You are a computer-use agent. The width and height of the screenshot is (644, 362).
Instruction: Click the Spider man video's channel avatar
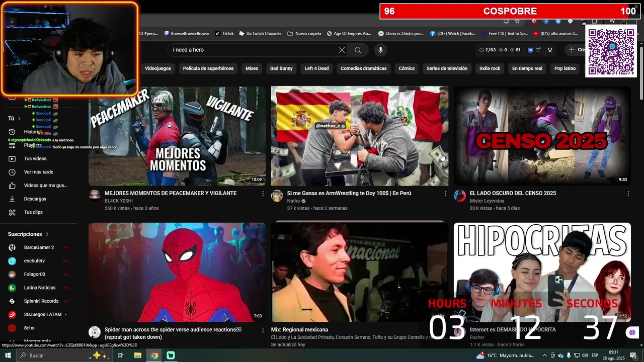click(95, 332)
